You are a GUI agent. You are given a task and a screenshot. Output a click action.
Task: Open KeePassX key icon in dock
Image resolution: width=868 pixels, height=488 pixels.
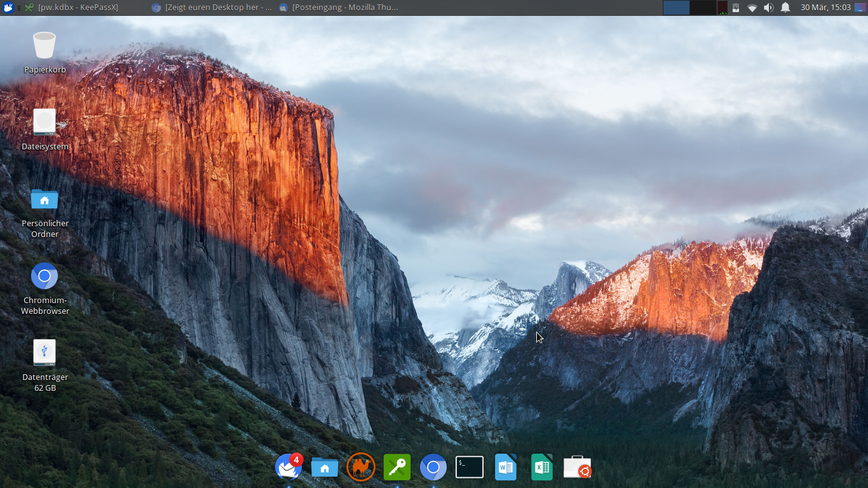pos(397,468)
